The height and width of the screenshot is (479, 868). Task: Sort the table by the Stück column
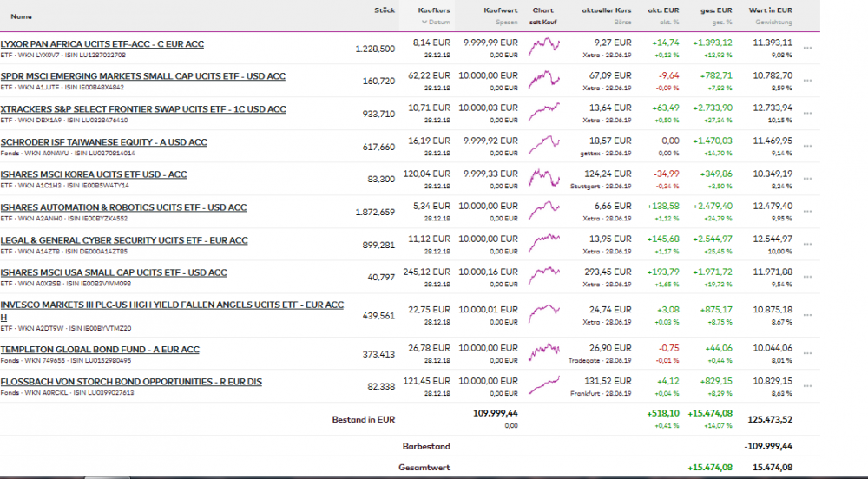385,10
